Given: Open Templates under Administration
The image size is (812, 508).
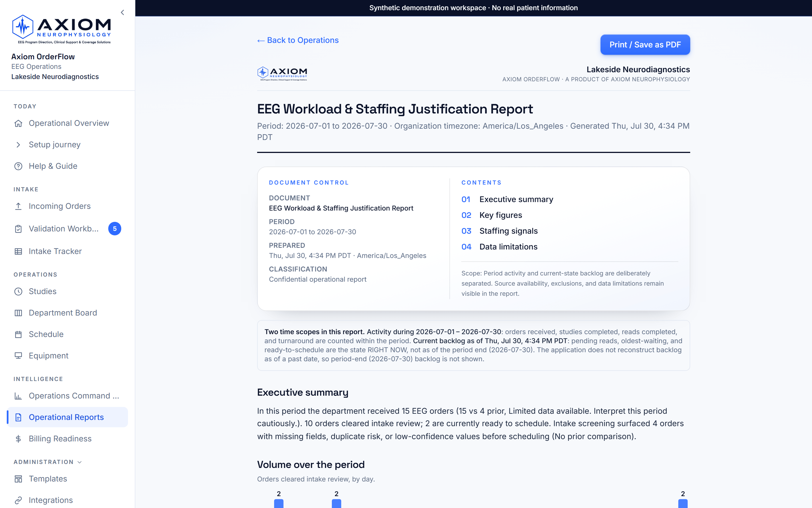Looking at the screenshot, I should click(67, 479).
